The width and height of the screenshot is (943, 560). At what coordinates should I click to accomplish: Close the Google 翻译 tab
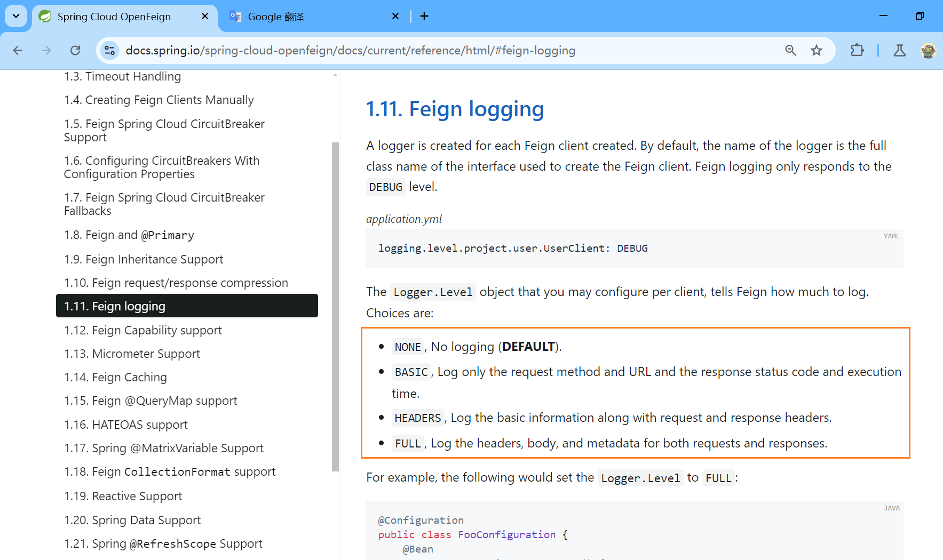395,16
